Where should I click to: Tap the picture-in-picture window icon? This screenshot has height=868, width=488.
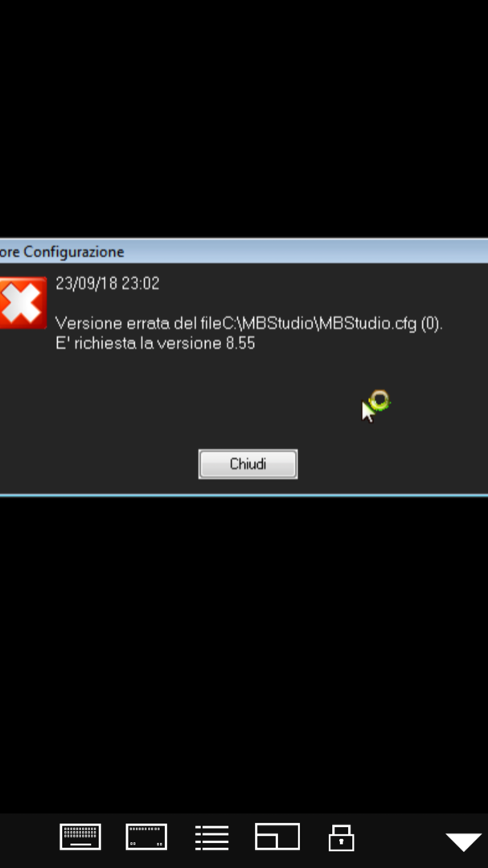[277, 836]
